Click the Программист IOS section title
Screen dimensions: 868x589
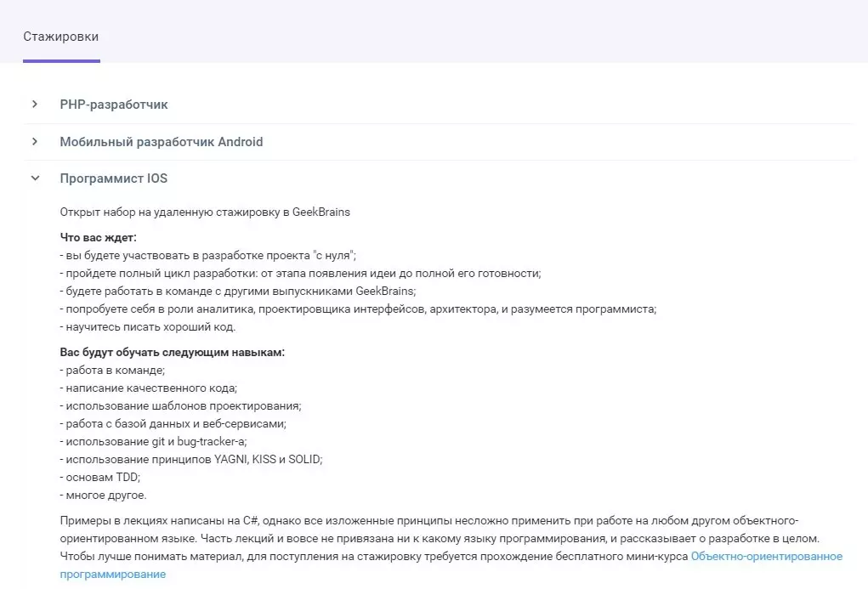point(113,178)
